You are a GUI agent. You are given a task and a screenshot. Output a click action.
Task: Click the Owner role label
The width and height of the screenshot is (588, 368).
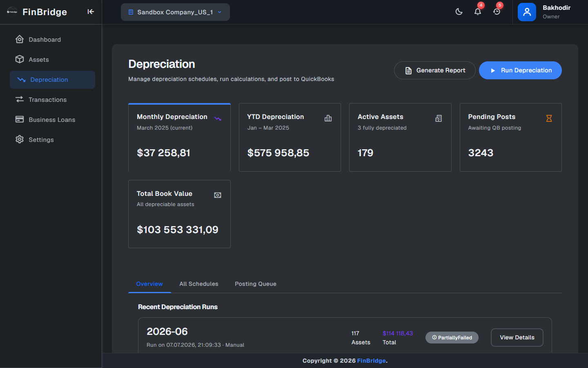[x=551, y=17]
